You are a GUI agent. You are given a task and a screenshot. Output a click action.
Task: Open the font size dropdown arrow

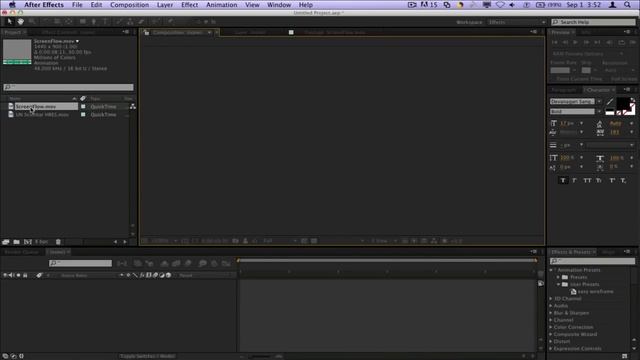(582, 123)
